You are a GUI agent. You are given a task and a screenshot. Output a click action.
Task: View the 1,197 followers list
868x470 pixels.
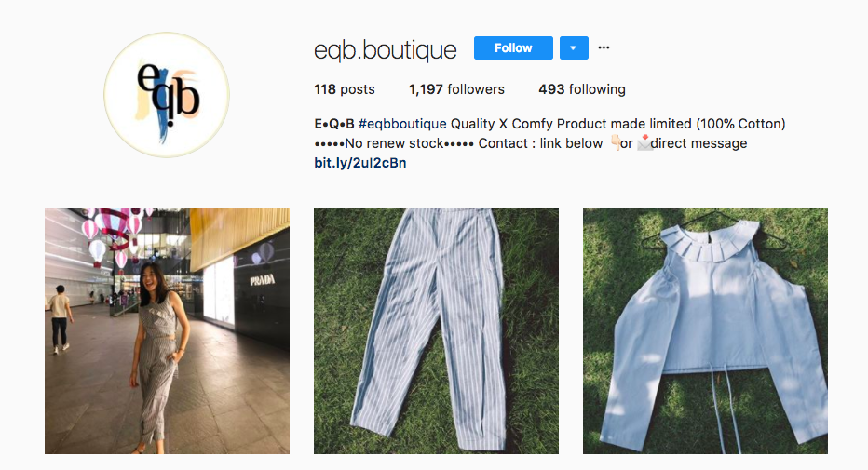pyautogui.click(x=456, y=89)
